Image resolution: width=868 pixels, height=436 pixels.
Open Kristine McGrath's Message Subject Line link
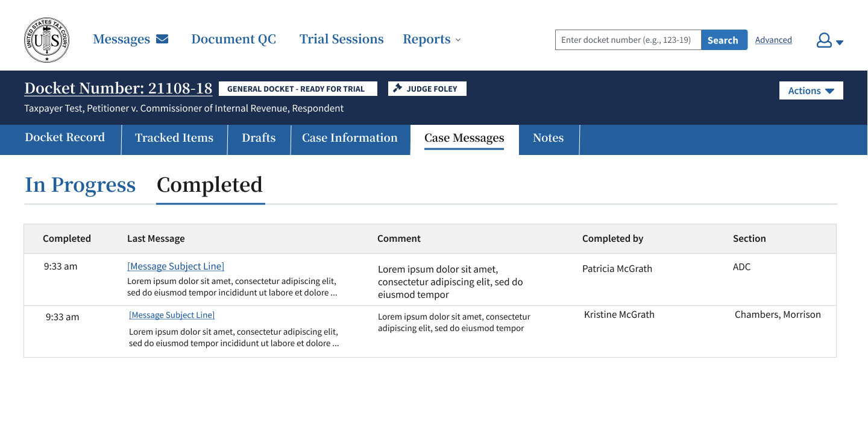tap(172, 315)
